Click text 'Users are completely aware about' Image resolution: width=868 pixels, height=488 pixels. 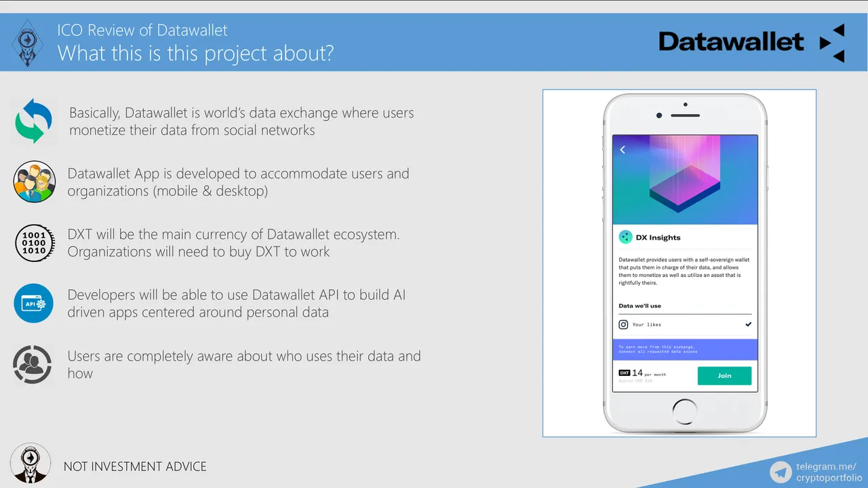[244, 364]
